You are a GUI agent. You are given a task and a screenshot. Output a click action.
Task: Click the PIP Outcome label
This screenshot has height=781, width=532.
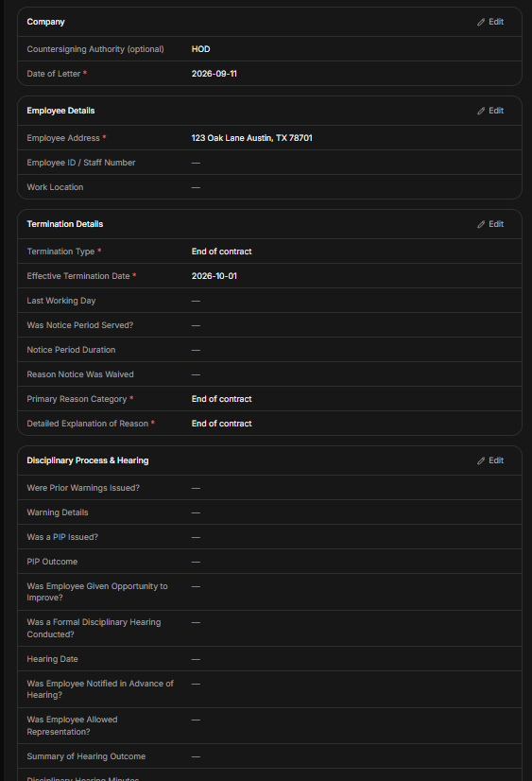(x=52, y=562)
